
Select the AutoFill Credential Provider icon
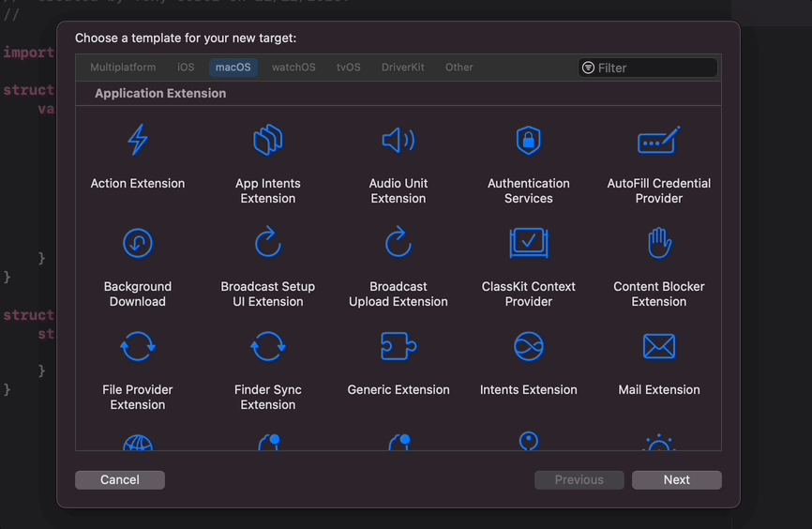pyautogui.click(x=659, y=140)
